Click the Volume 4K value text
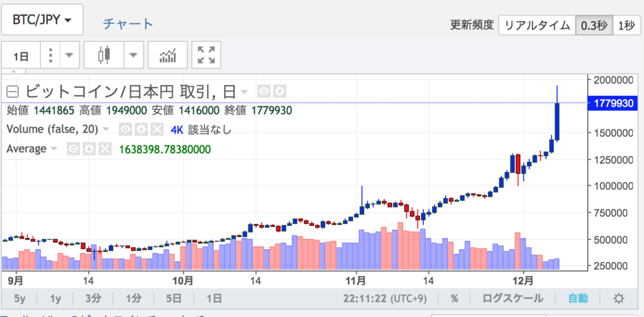This screenshot has height=317, width=644. (x=177, y=130)
